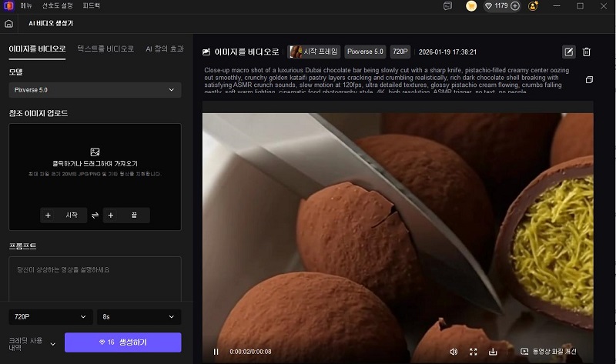Download the video using download icon
This screenshot has height=364, width=616.
click(493, 352)
